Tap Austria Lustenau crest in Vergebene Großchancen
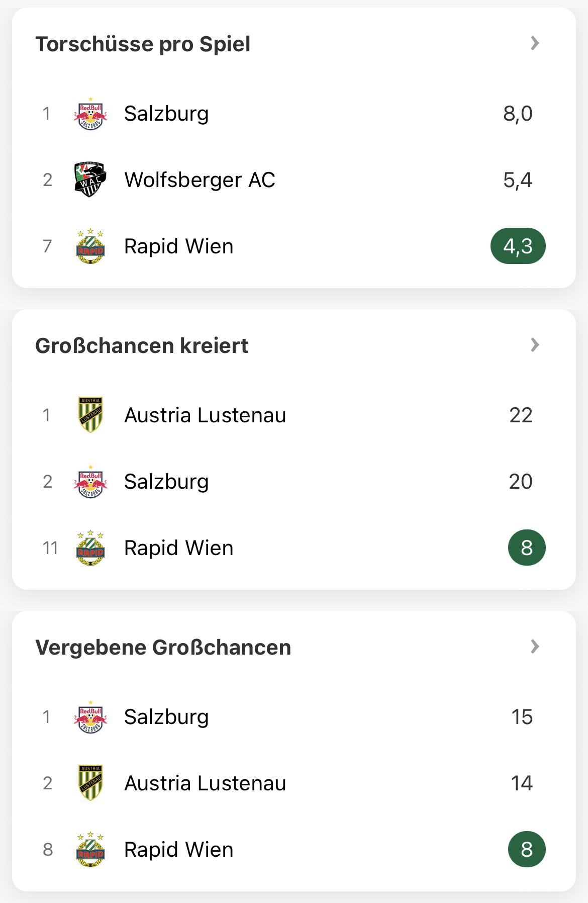588x903 pixels. (90, 783)
